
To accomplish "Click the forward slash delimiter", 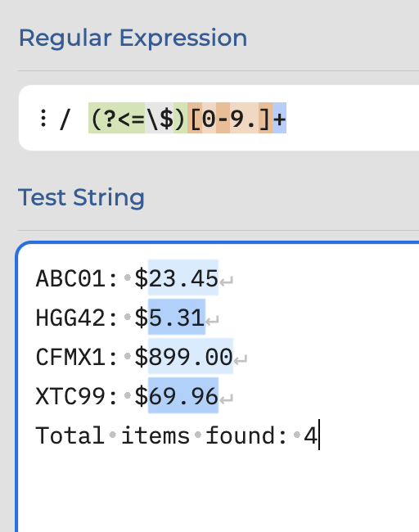I will [65, 119].
